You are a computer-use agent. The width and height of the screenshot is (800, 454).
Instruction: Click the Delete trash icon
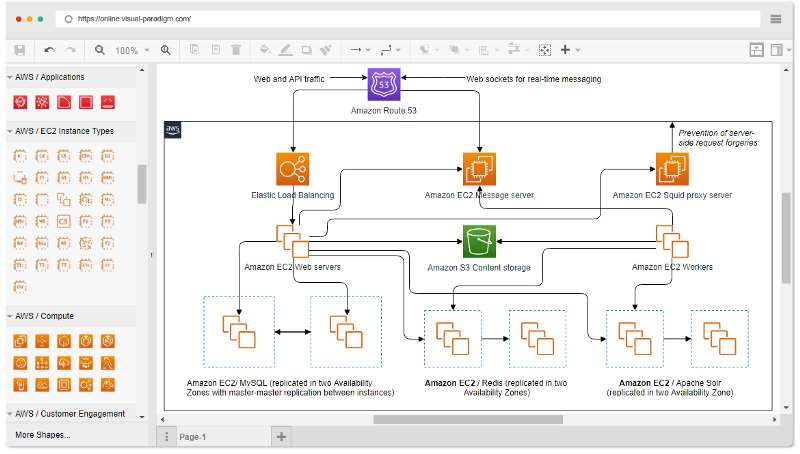[236, 50]
